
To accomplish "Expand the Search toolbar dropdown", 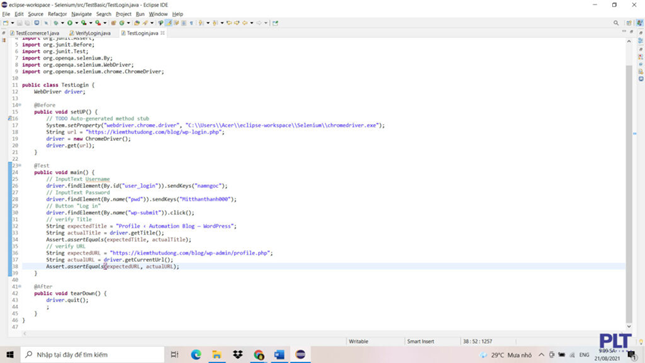I will (152, 23).
